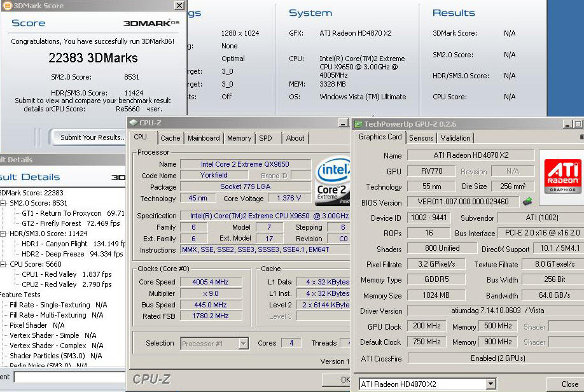Open the Processor #1 selection dropdown

coord(243,344)
